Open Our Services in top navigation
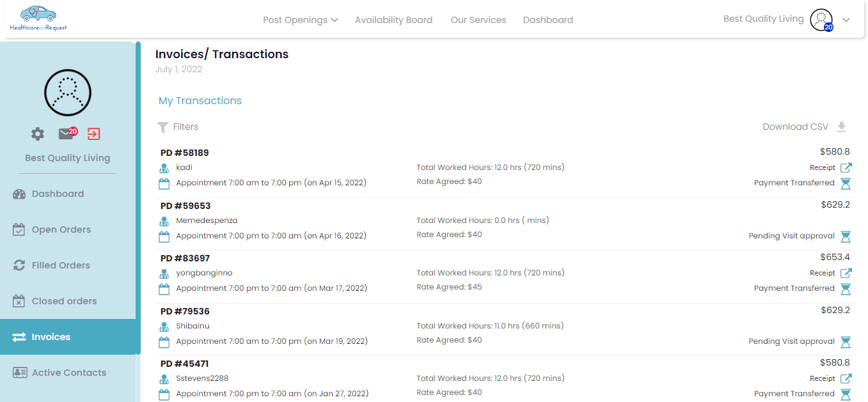 (x=478, y=20)
